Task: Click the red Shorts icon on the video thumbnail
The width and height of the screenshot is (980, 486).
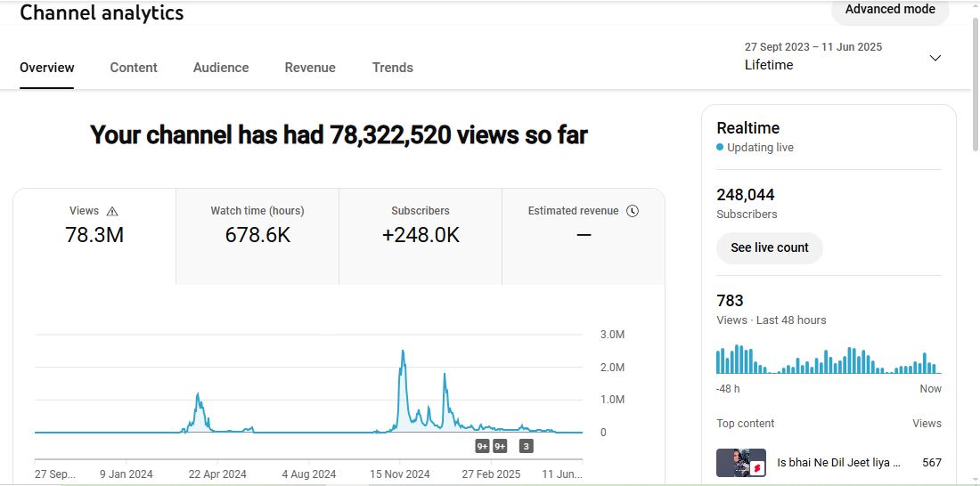Action: (x=756, y=467)
